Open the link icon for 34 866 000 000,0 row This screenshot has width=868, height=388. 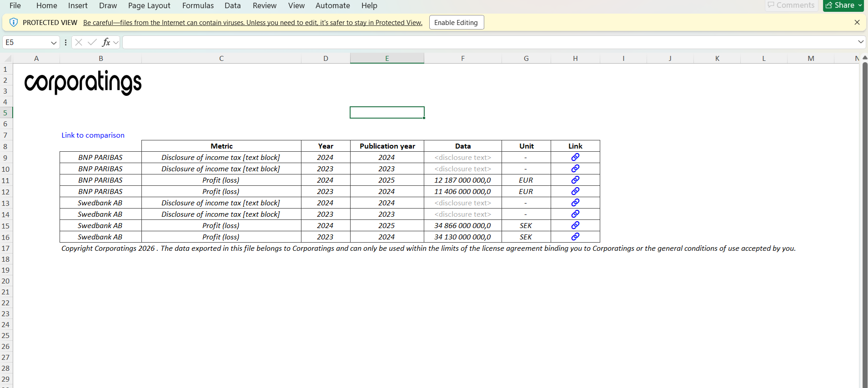point(575,225)
